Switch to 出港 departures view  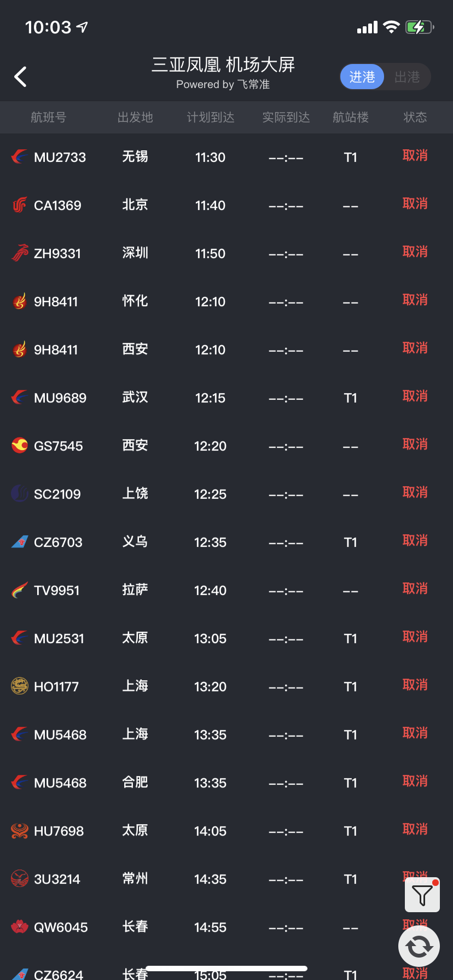click(407, 77)
